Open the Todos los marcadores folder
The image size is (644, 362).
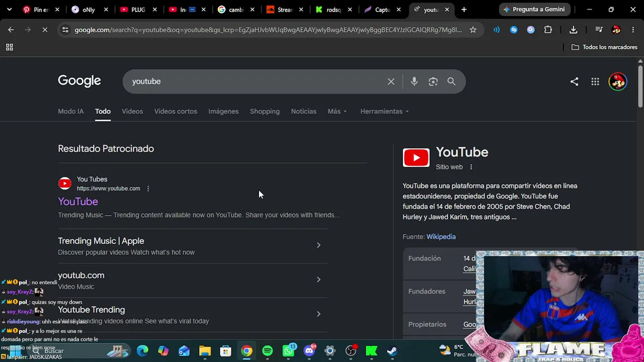pos(604,47)
